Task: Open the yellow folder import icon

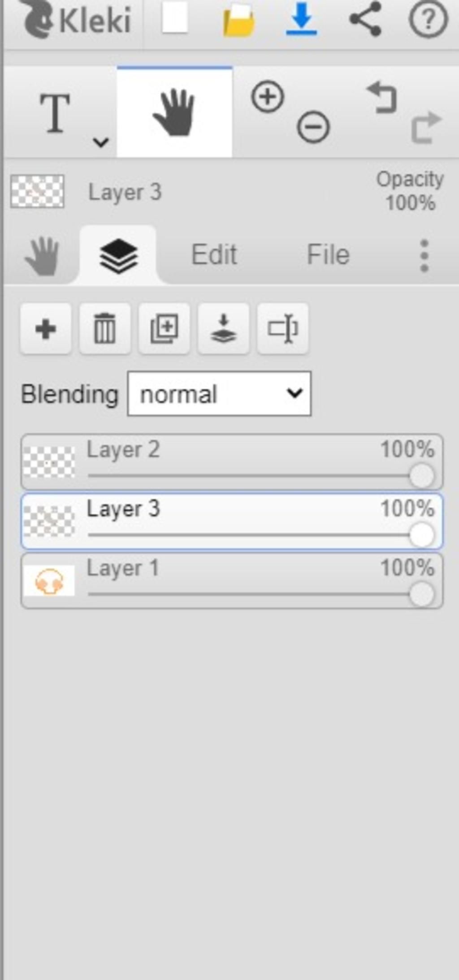Action: [x=239, y=21]
